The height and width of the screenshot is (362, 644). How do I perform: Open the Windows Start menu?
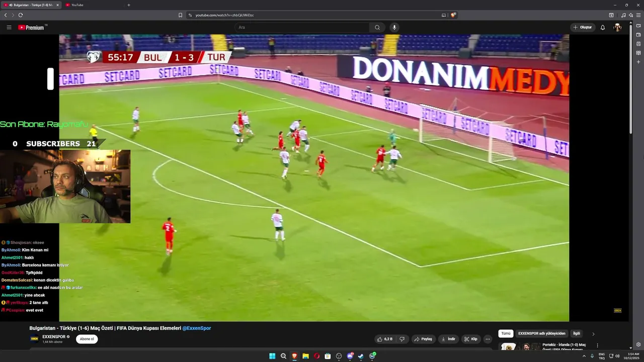point(272,356)
